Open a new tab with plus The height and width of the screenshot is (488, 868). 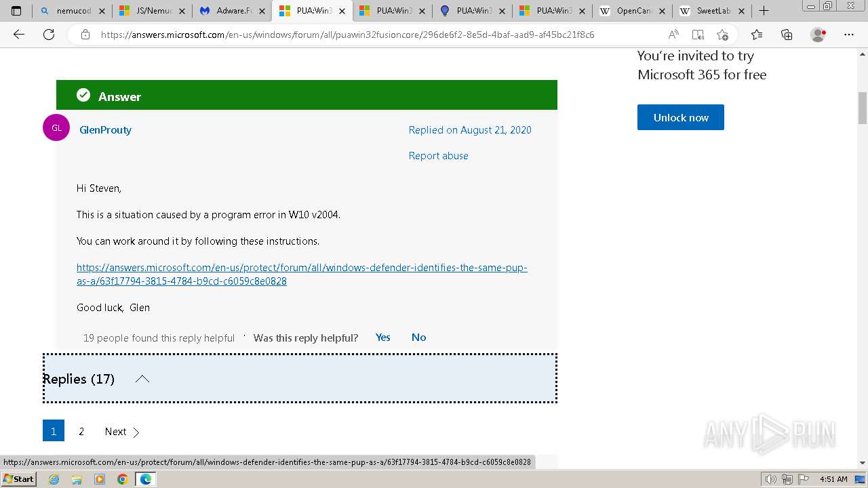(x=764, y=11)
